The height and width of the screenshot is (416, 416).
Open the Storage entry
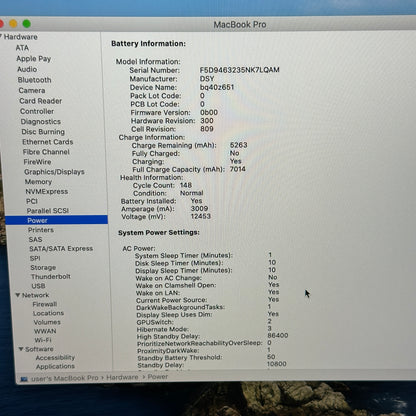(43, 267)
